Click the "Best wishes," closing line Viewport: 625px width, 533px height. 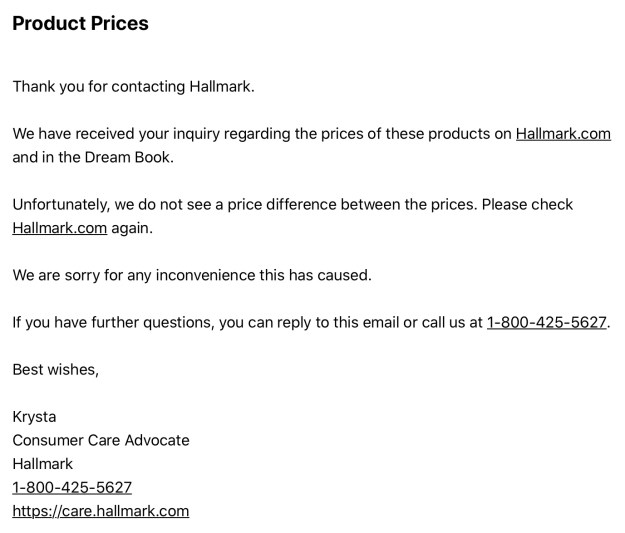pos(55,369)
